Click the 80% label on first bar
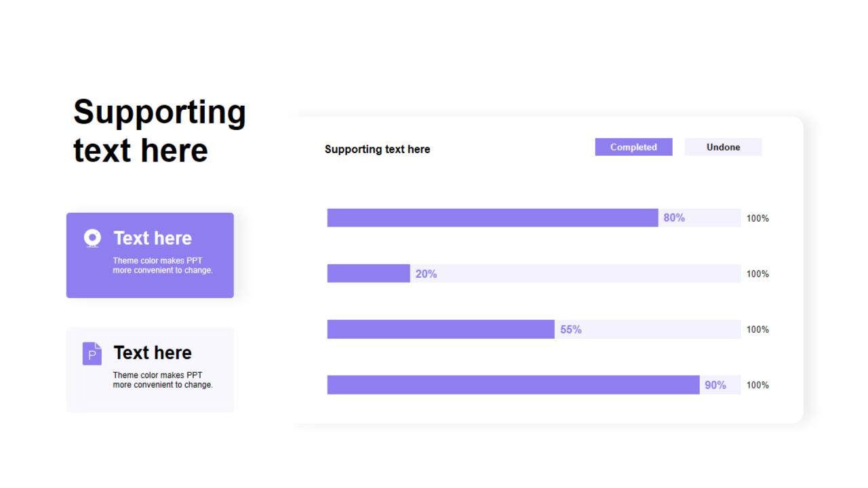Viewport: 868px width, 488px height. [674, 218]
